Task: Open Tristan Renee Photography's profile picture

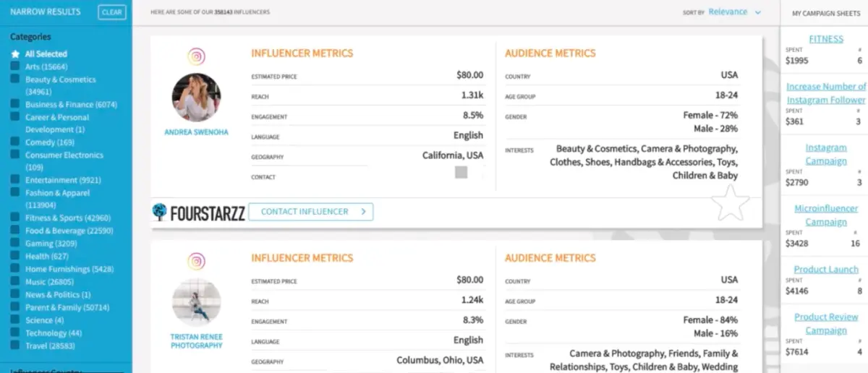Action: coord(196,302)
